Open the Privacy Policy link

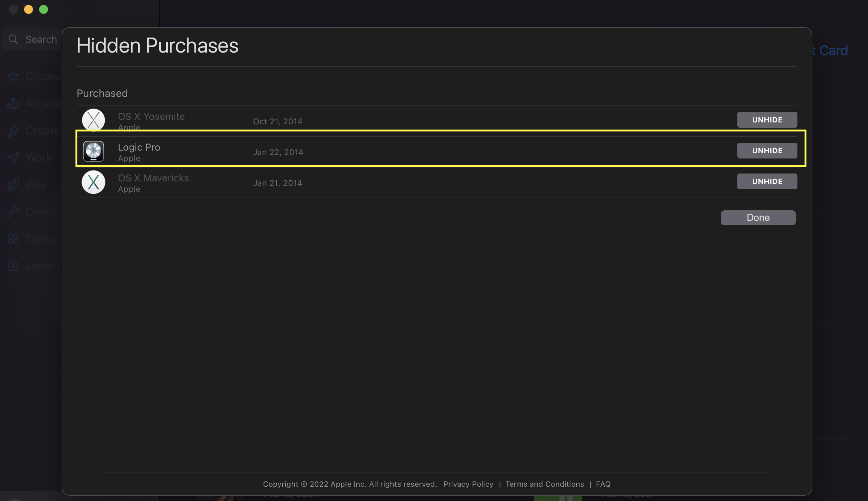tap(468, 484)
